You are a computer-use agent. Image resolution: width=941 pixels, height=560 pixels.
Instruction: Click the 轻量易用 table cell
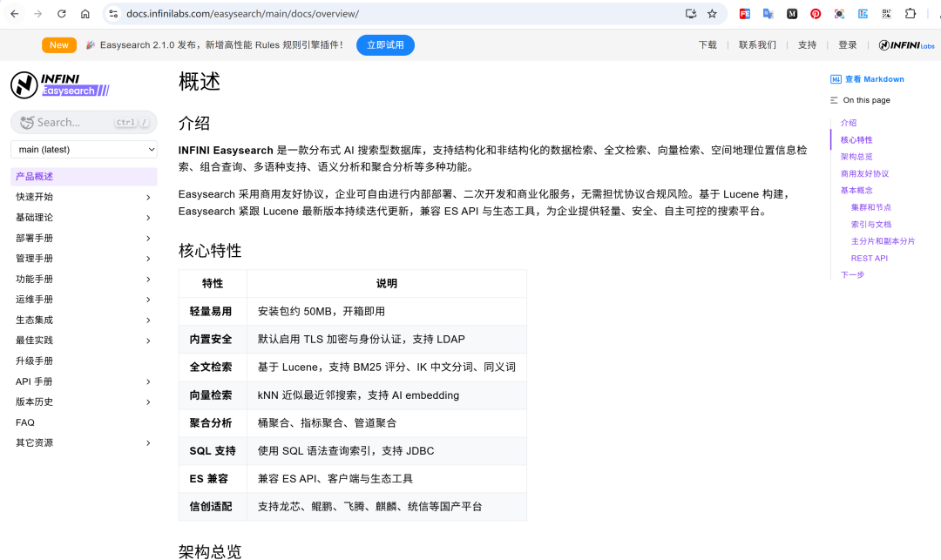213,311
